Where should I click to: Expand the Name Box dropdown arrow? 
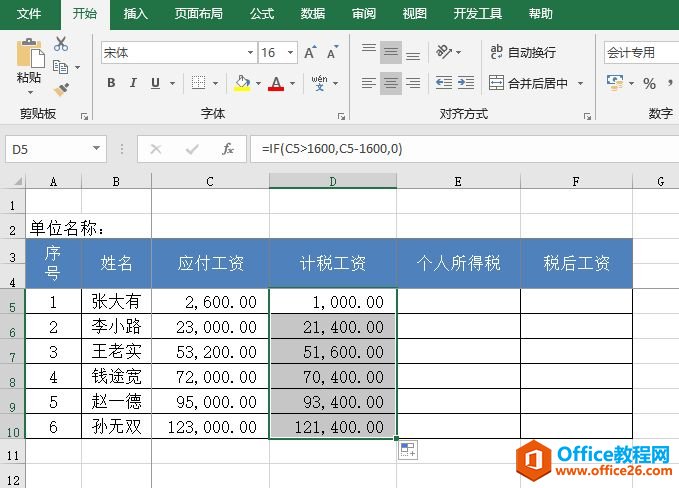(x=97, y=149)
